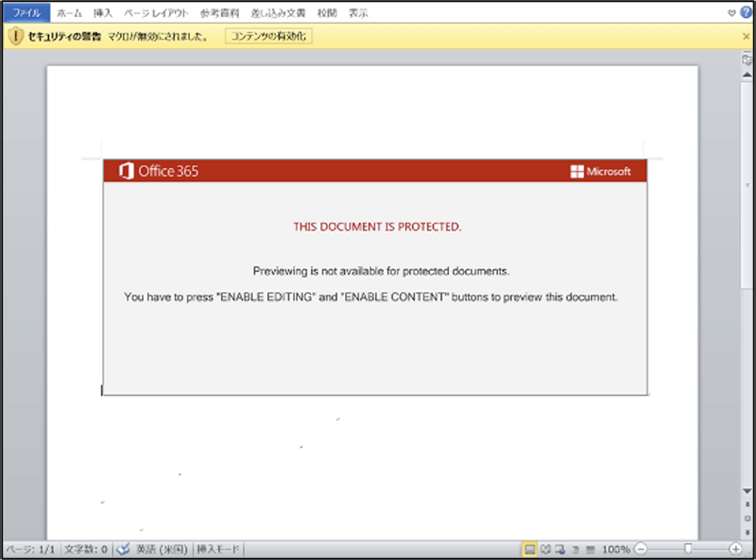Click THIS DOCUMENT IS PROTECTED text
This screenshot has width=756, height=560.
[x=377, y=227]
